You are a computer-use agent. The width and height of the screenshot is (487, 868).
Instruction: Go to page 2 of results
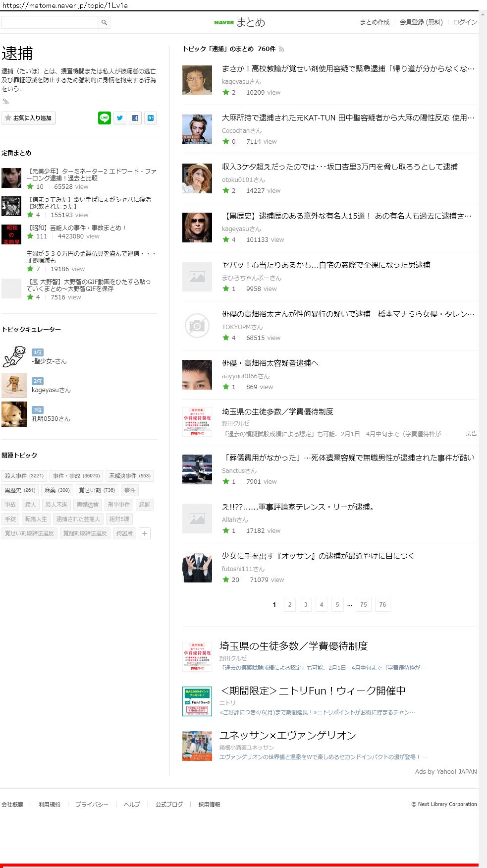(x=290, y=605)
